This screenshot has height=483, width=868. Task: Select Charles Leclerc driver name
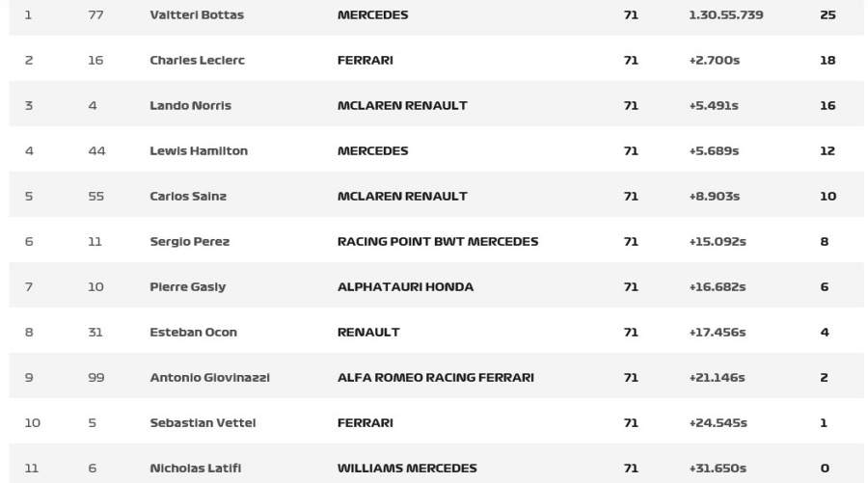point(197,61)
